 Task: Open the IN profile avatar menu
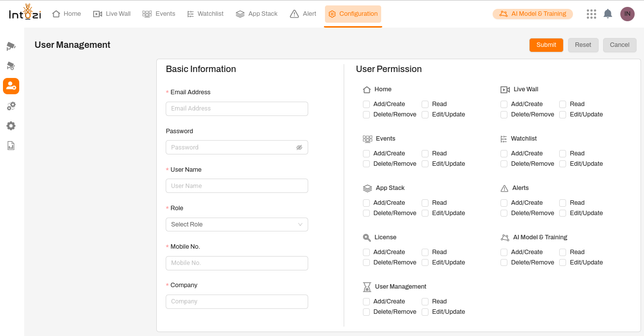[627, 14]
